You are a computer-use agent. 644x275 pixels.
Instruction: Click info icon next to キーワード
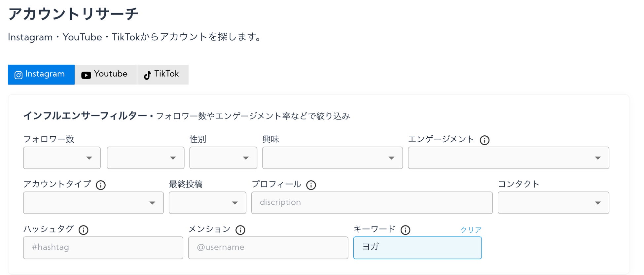[x=405, y=230]
